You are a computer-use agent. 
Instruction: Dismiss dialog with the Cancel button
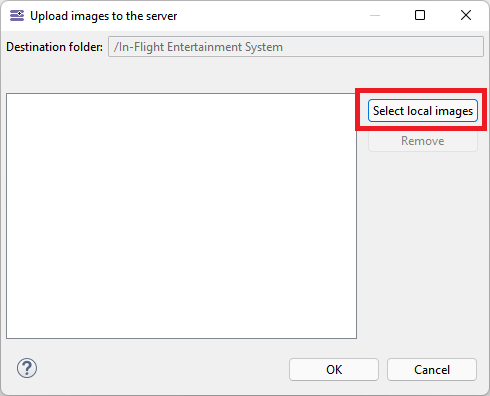click(x=432, y=370)
